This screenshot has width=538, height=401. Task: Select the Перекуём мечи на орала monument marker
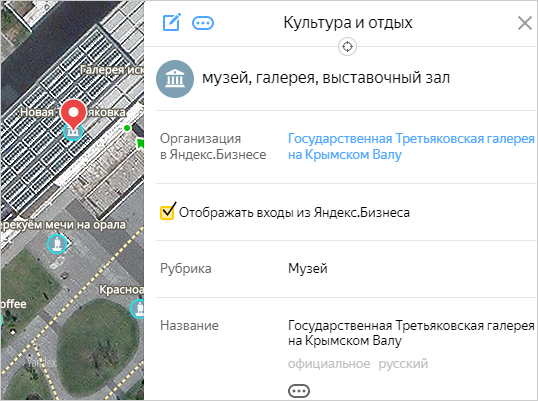[57, 244]
